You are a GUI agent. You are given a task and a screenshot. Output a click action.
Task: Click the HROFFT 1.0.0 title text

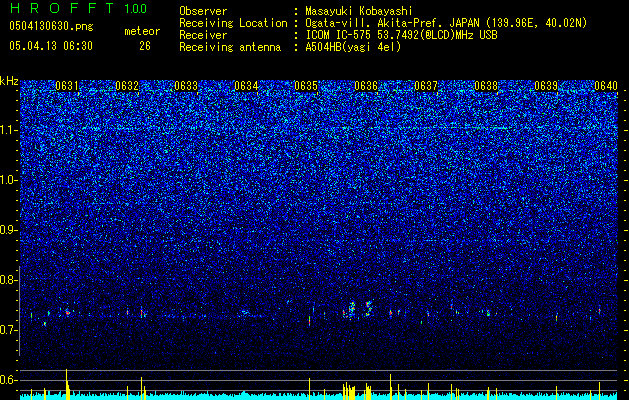[x=78, y=8]
